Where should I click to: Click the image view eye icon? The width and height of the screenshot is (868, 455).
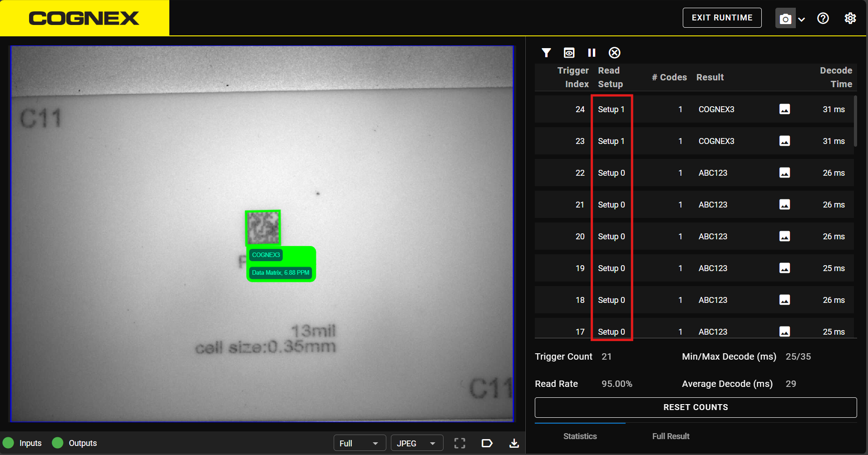point(569,53)
